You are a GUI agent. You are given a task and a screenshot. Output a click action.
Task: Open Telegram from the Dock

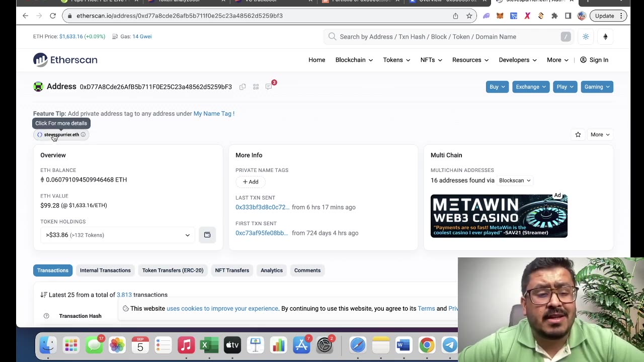[x=449, y=345]
